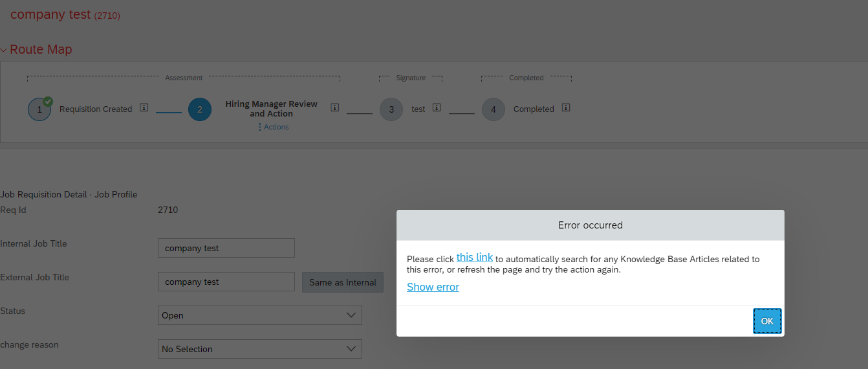Image resolution: width=868 pixels, height=369 pixels.
Task: Click the 'Error occurred' dialog title
Action: (x=590, y=225)
